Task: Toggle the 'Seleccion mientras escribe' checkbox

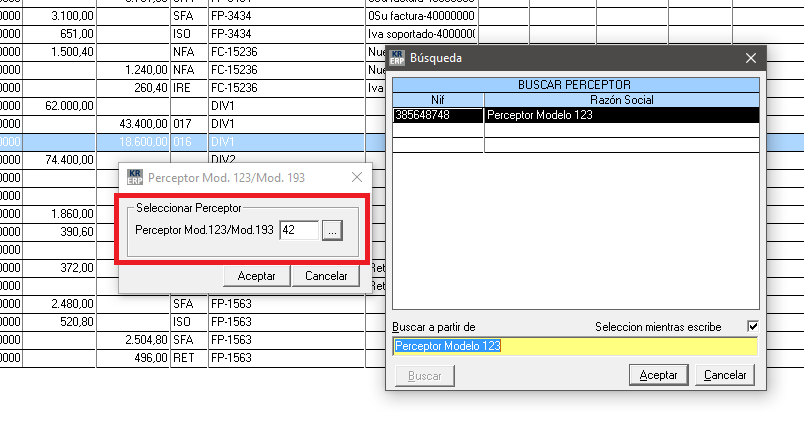Action: click(752, 327)
